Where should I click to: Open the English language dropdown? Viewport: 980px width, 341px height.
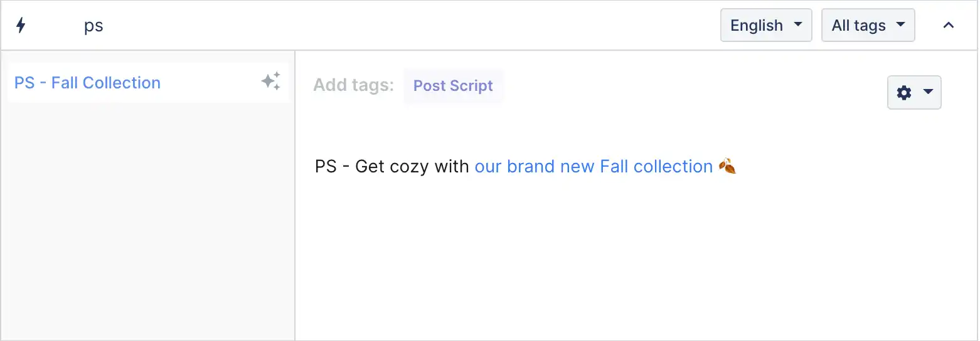[766, 25]
